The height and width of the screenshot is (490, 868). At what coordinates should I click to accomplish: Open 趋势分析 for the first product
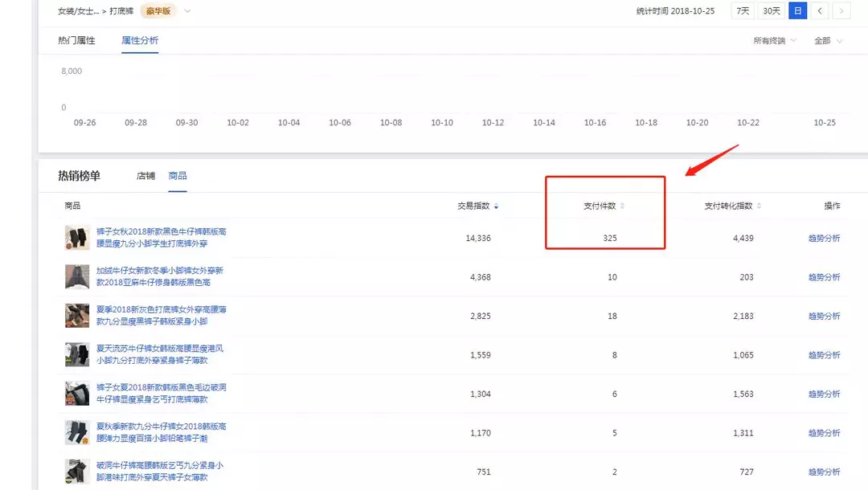click(824, 238)
